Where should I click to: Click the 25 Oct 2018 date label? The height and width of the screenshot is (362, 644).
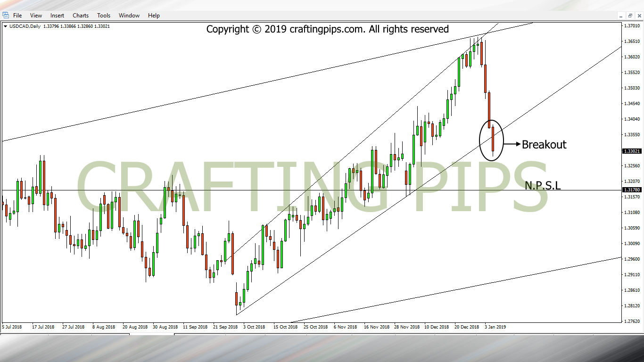(316, 327)
